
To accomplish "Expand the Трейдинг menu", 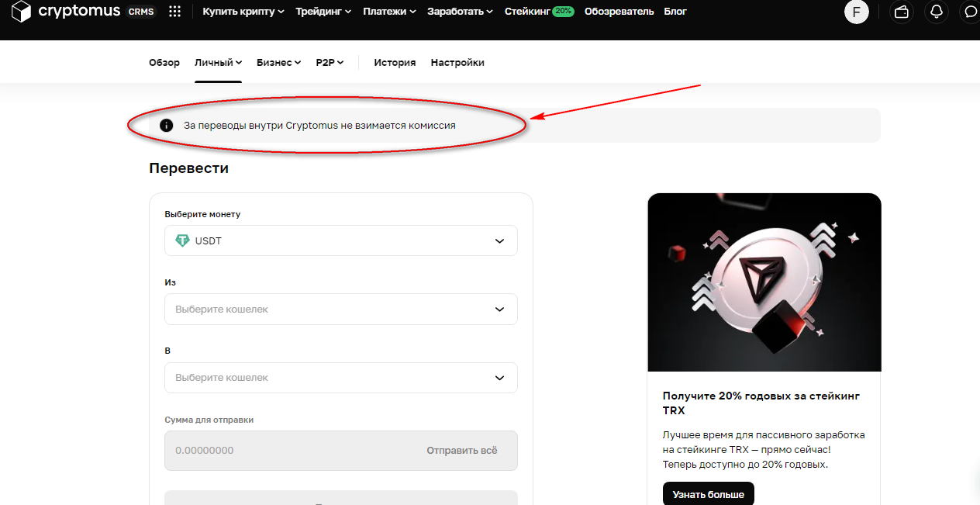I will pyautogui.click(x=323, y=12).
